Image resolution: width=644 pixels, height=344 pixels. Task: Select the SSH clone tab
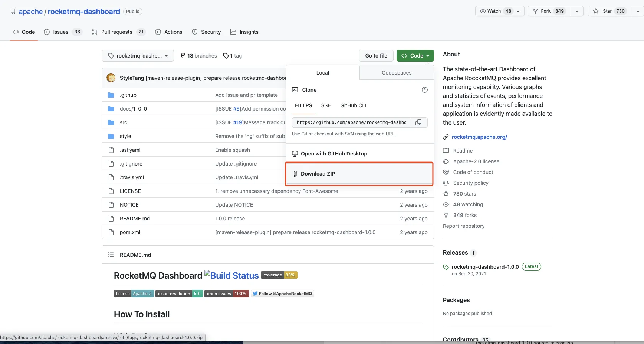click(326, 105)
